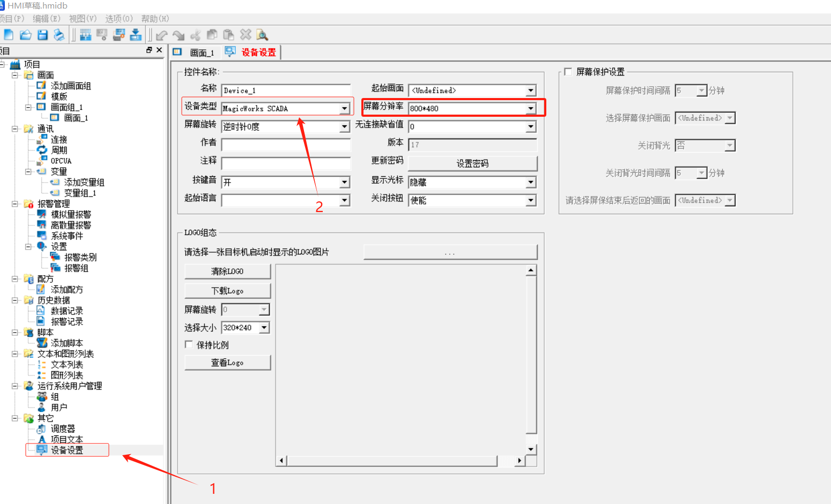Select 离散量报警 tree node

pos(71,225)
